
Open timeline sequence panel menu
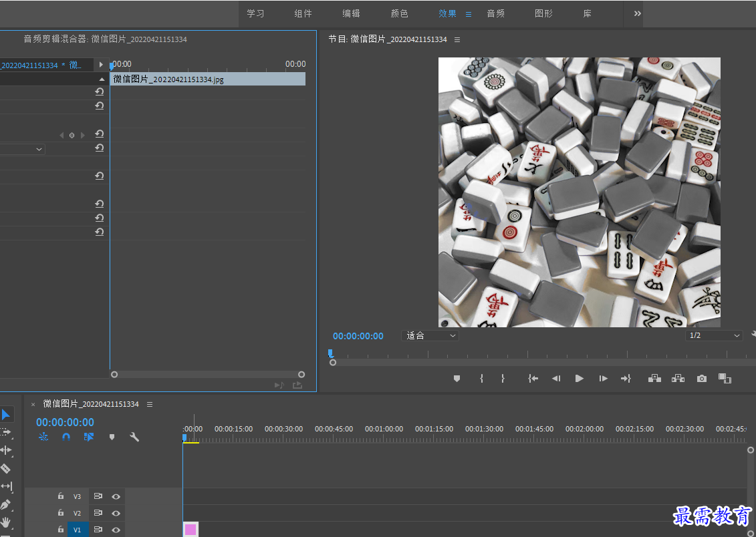pos(150,405)
